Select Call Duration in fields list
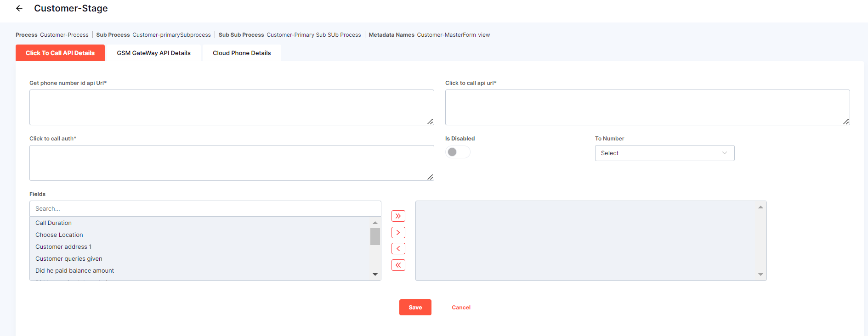Image resolution: width=868 pixels, height=336 pixels. [54, 223]
